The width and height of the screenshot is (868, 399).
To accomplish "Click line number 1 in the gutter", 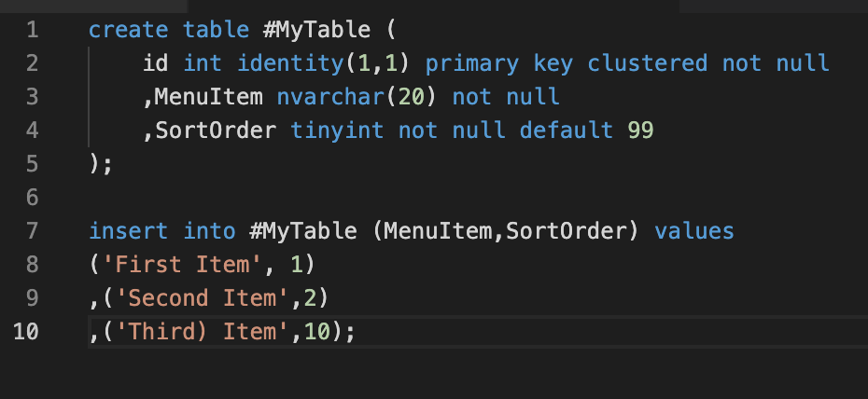I will [32, 30].
